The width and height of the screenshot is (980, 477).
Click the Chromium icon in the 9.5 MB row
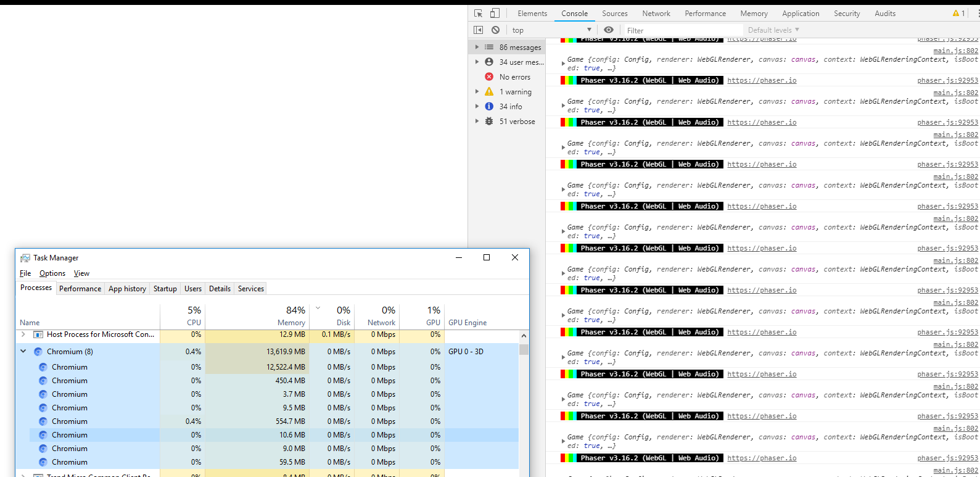pyautogui.click(x=43, y=408)
